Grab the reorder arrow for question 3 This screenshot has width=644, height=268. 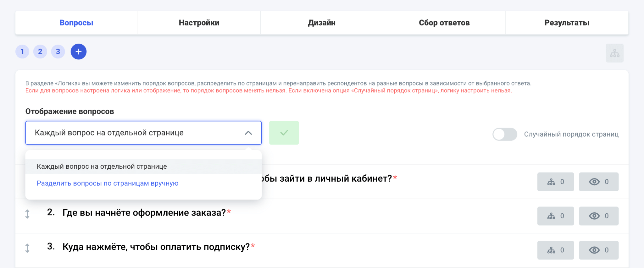coord(27,248)
